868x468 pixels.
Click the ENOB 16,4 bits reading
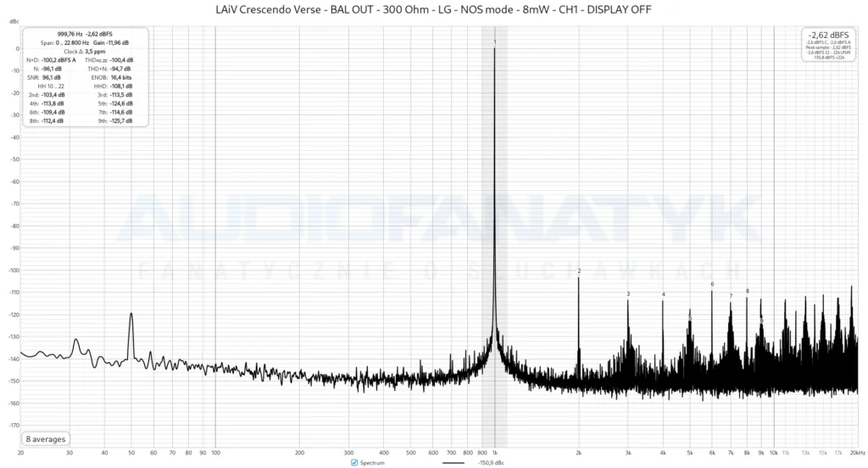pos(111,77)
